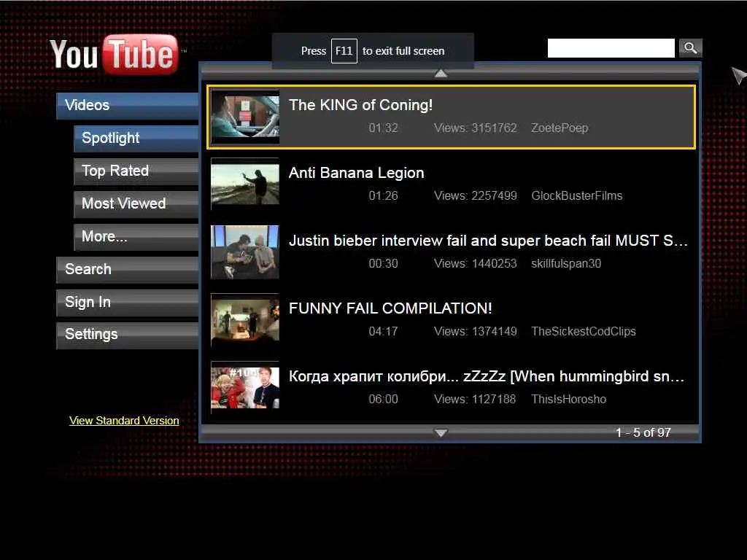
Task: Click the "Views: 1374149" count
Action: pyautogui.click(x=476, y=332)
